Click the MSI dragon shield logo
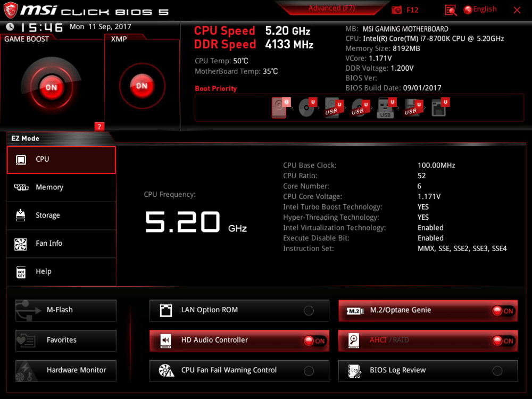Image resolution: width=532 pixels, height=399 pixels. tap(11, 10)
